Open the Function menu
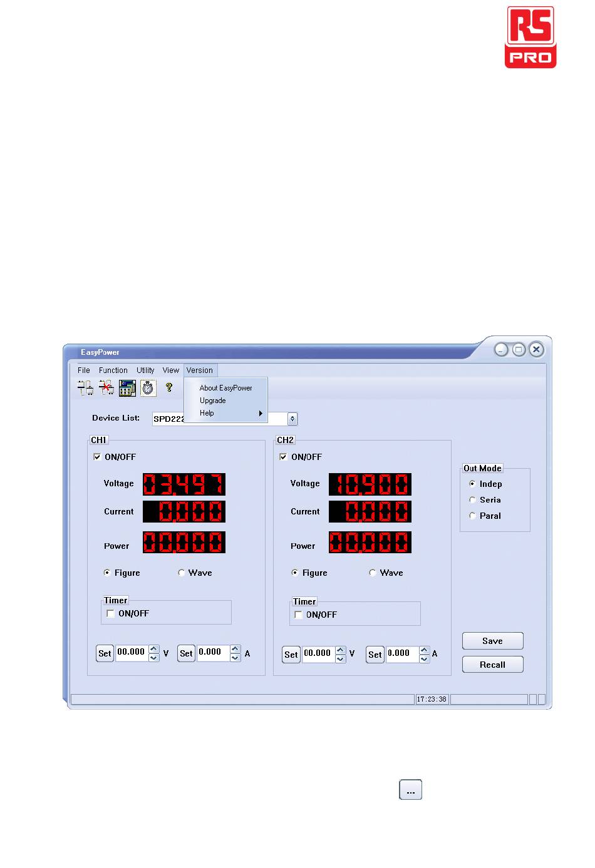 tap(113, 370)
